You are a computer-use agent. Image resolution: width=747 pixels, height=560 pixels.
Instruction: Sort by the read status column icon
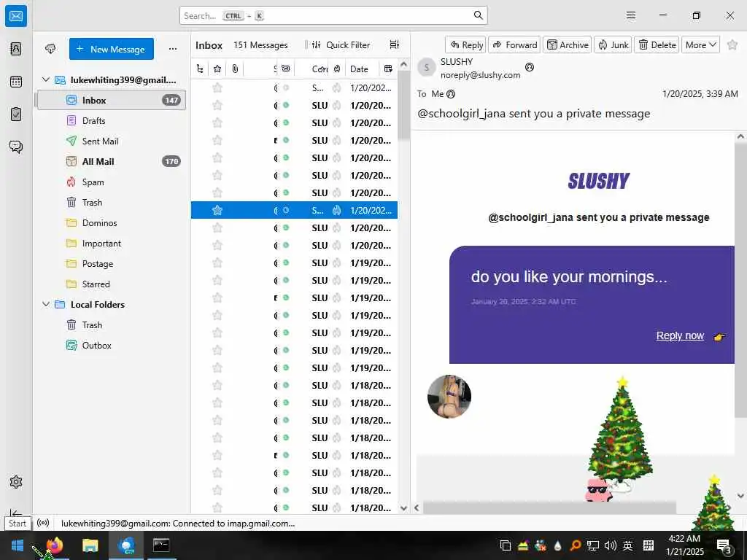click(286, 69)
